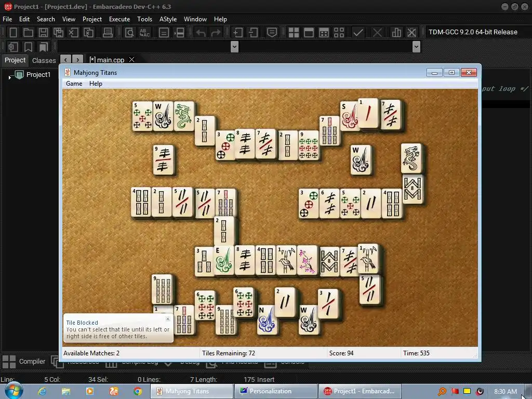532x399 pixels.
Task: Click the Compile four-squares icon
Action: pos(294,33)
